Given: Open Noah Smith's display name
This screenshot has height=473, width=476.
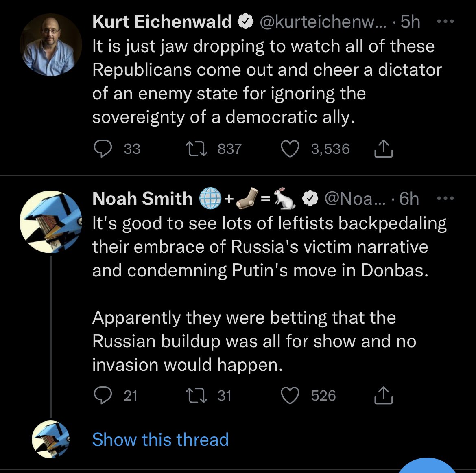Looking at the screenshot, I should pos(142,198).
